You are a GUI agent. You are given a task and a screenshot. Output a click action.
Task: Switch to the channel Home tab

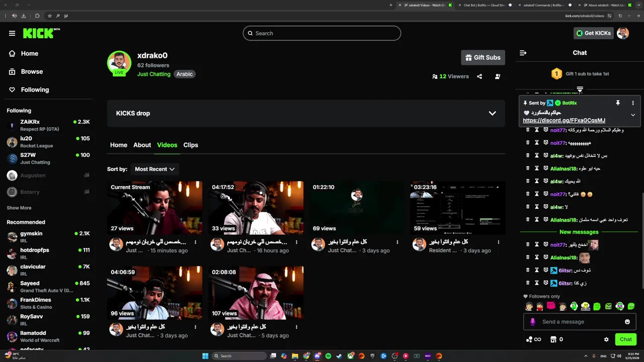point(119,145)
